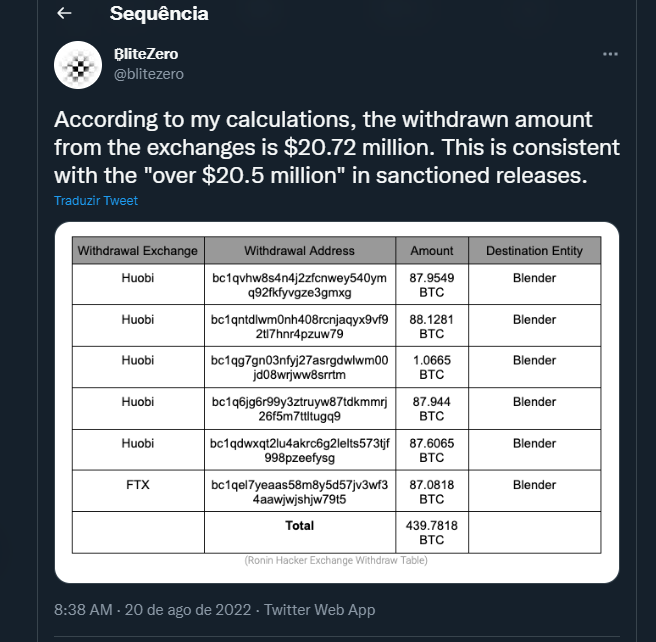Click the 1.0665 BTC amount cell

[431, 367]
